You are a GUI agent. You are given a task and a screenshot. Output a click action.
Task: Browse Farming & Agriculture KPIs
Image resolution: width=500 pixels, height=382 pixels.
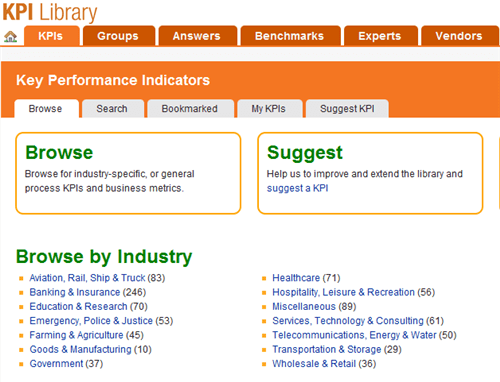coord(76,335)
